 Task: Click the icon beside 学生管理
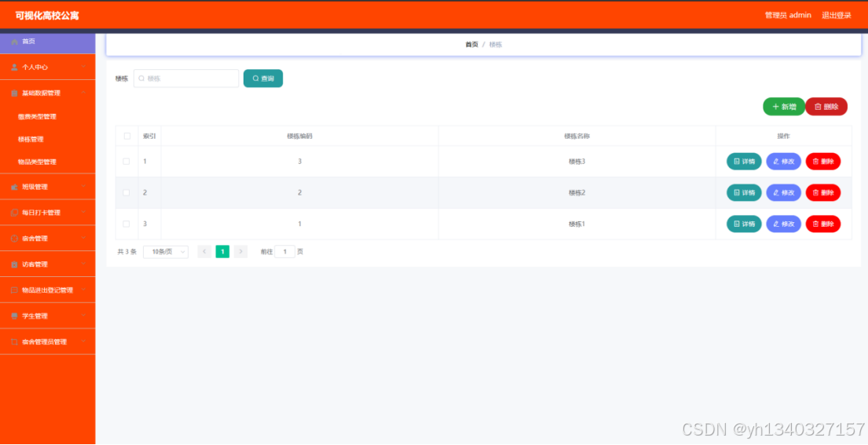14,316
